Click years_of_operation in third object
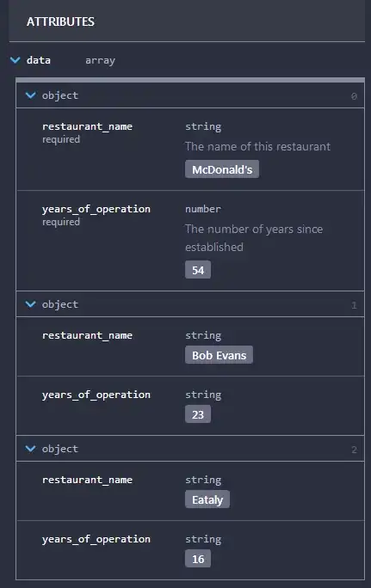This screenshot has width=371, height=588. tap(96, 539)
